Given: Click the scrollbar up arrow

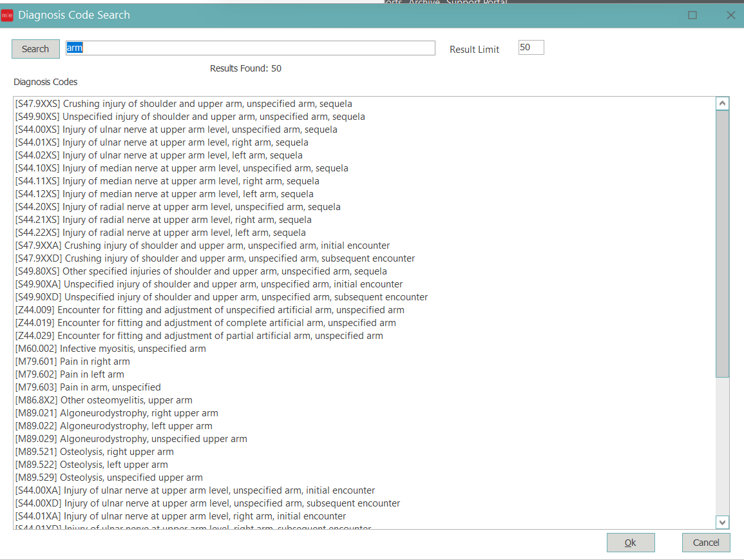Looking at the screenshot, I should point(722,104).
